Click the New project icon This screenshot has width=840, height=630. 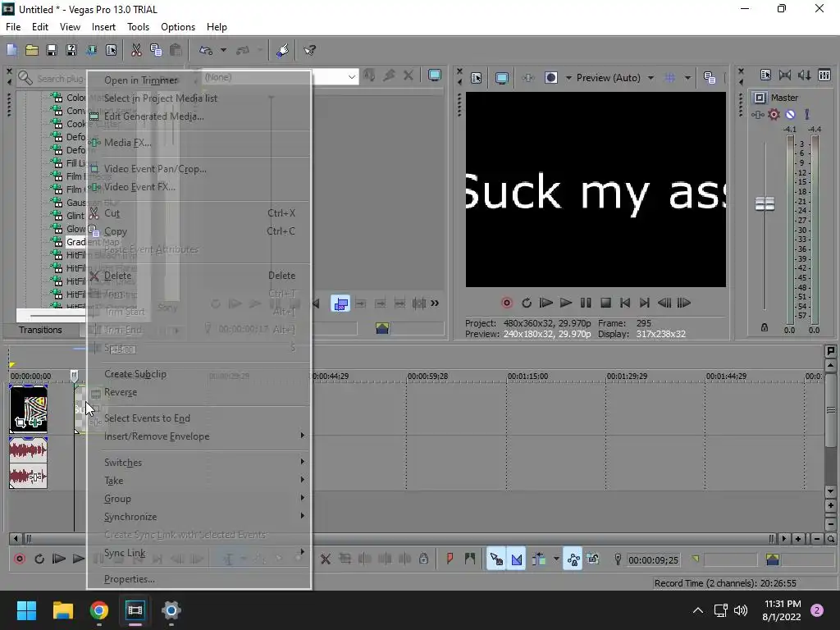click(11, 50)
